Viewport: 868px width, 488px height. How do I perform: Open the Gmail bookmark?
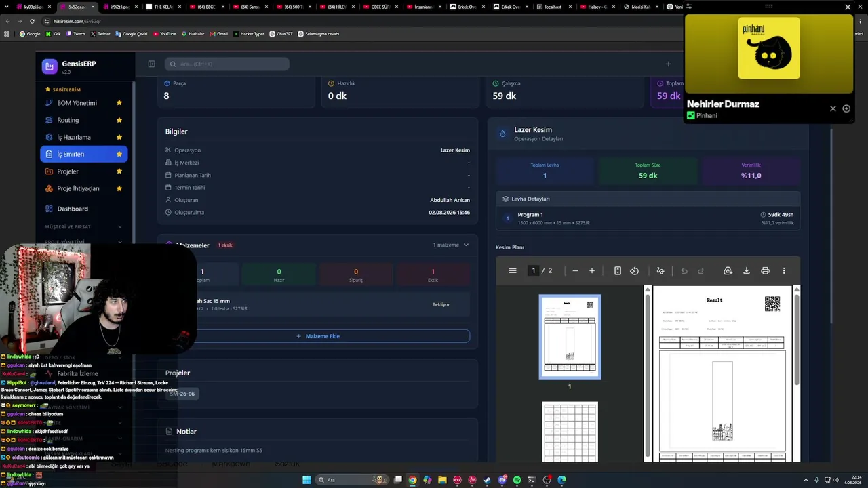(218, 33)
